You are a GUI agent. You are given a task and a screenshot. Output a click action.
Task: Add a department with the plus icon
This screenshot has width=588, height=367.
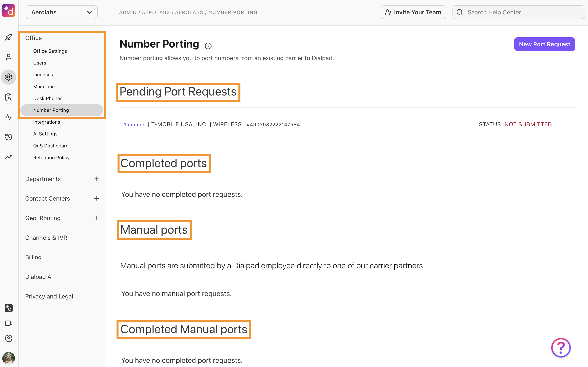[97, 179]
